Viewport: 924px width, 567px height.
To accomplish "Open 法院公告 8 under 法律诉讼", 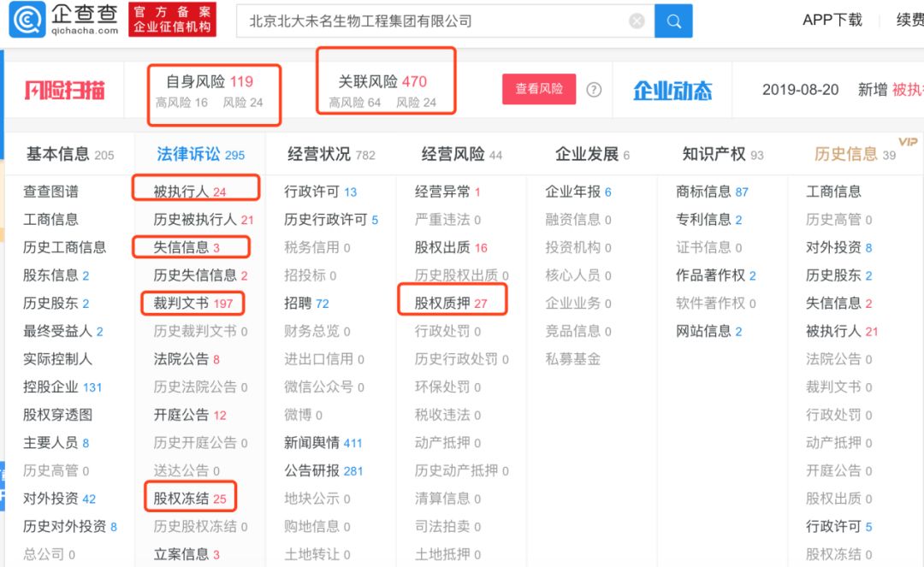I will 187,359.
